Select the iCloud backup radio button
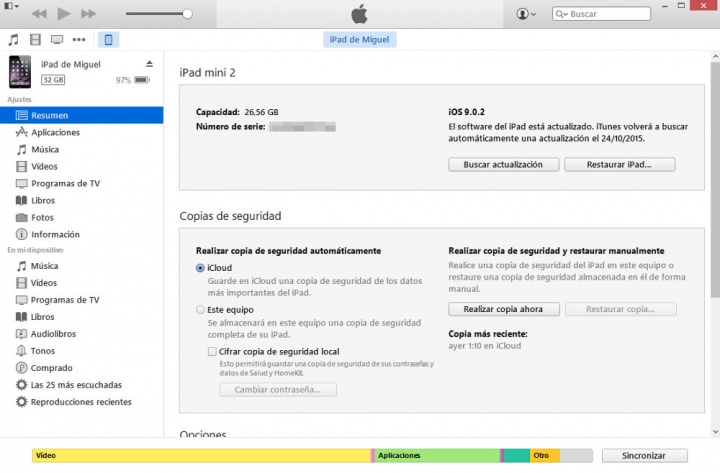The width and height of the screenshot is (720, 473). [200, 268]
